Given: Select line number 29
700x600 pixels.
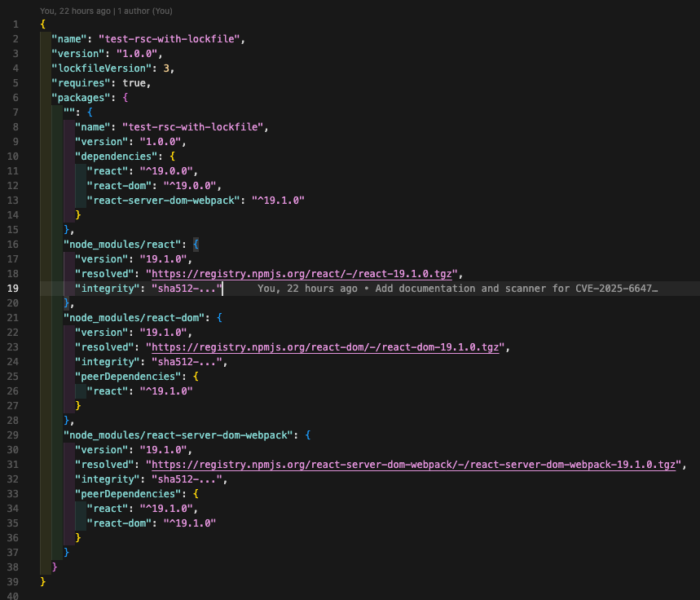Looking at the screenshot, I should [15, 435].
